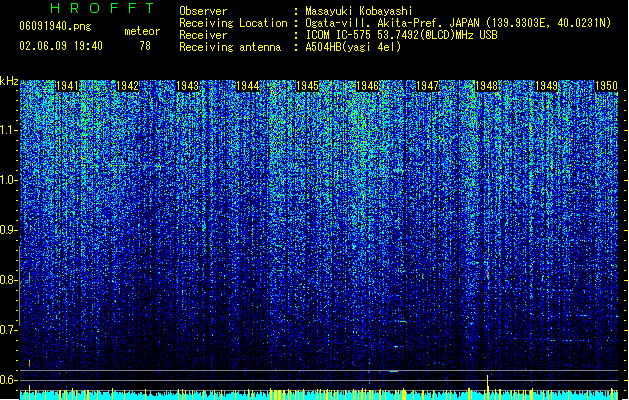Click the Observer label
The width and height of the screenshot is (629, 400).
pyautogui.click(x=203, y=11)
